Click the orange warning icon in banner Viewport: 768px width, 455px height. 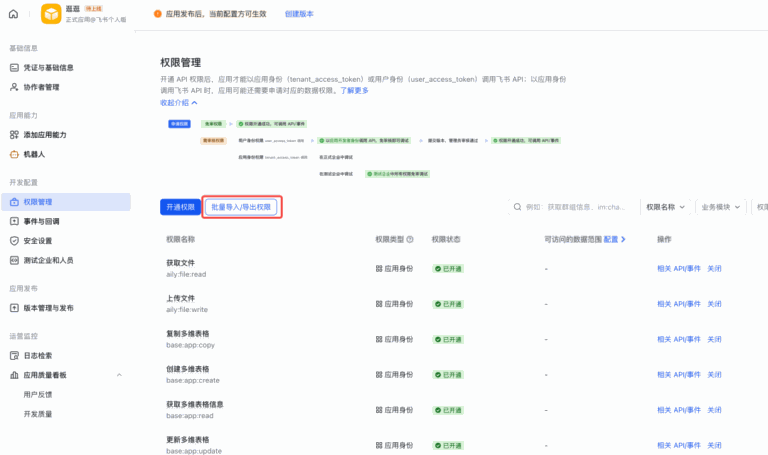click(x=158, y=14)
